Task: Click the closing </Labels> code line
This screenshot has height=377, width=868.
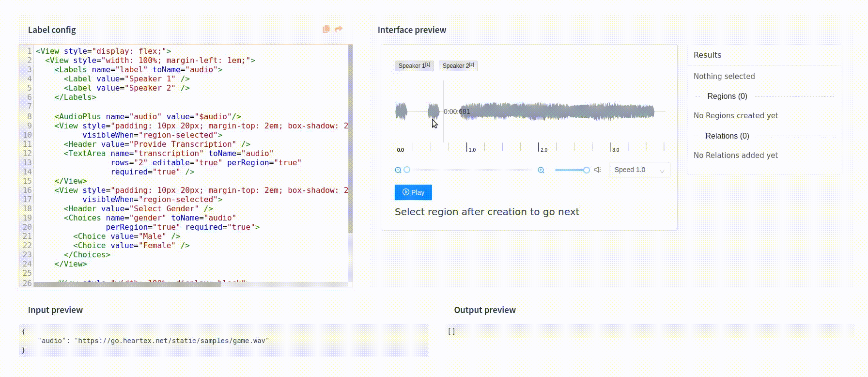Action: 75,97
